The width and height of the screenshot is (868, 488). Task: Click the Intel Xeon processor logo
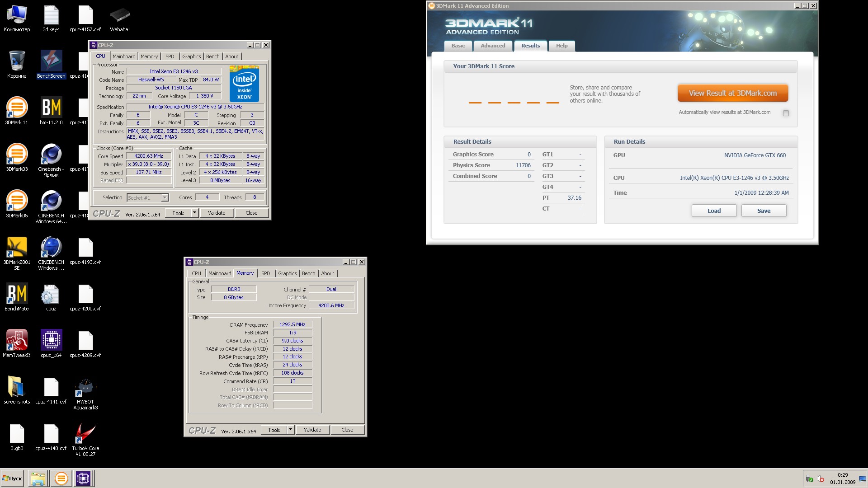(244, 84)
